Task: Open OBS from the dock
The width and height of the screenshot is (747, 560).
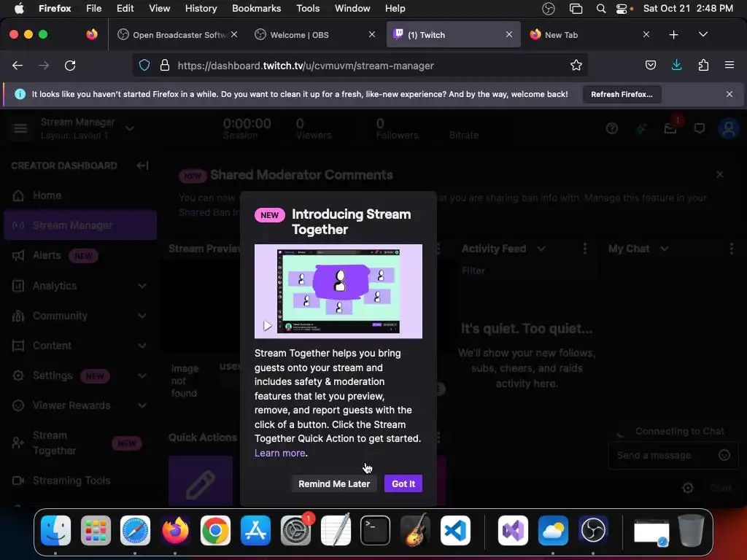Action: (x=593, y=530)
